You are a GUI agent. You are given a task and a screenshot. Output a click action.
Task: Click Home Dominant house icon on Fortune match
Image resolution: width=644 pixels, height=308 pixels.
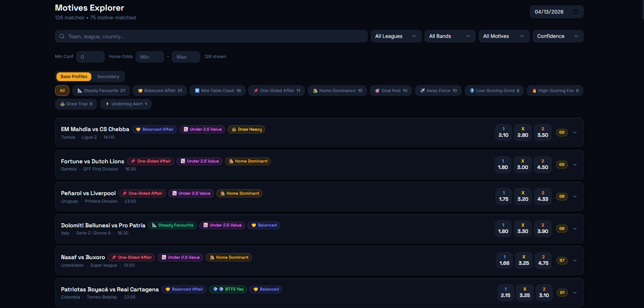pos(231,161)
